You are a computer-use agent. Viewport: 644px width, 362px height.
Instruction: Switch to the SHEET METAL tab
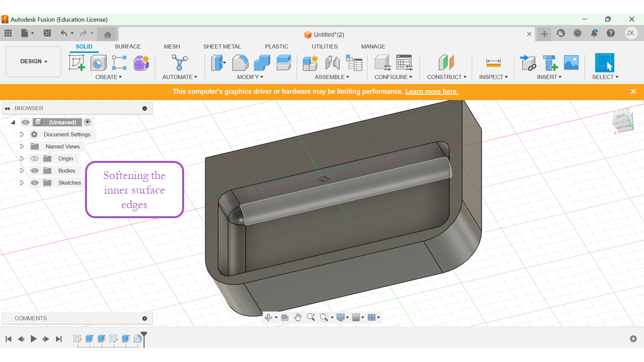(222, 46)
